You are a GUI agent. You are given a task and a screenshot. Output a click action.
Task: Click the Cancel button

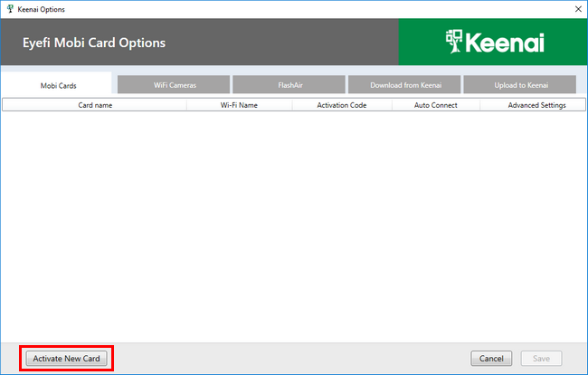491,359
